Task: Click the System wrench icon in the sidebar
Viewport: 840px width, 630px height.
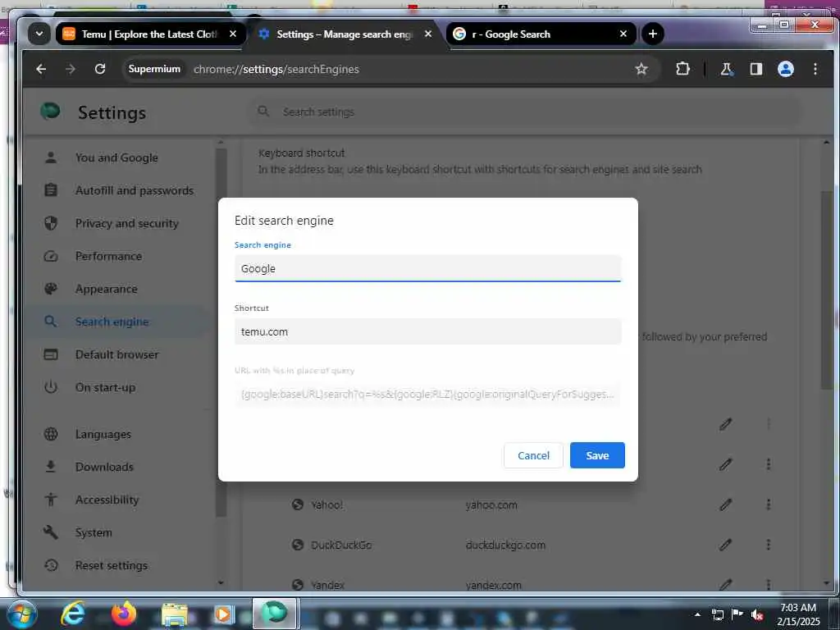Action: tap(51, 532)
